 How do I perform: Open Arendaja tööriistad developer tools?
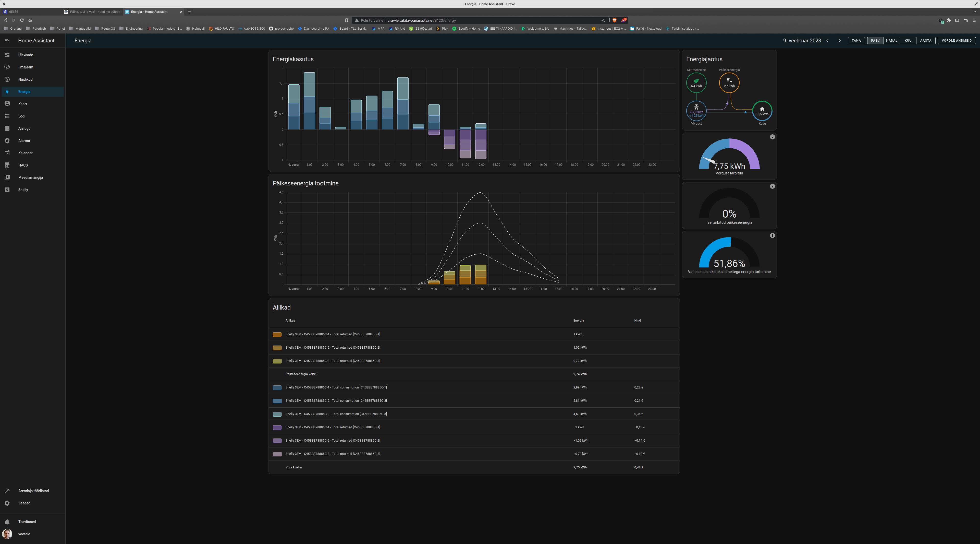point(33,491)
